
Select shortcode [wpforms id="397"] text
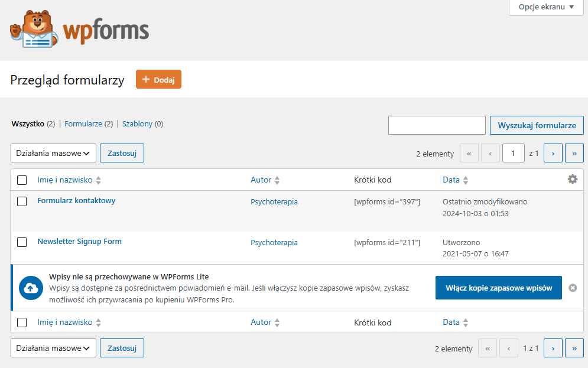click(387, 201)
